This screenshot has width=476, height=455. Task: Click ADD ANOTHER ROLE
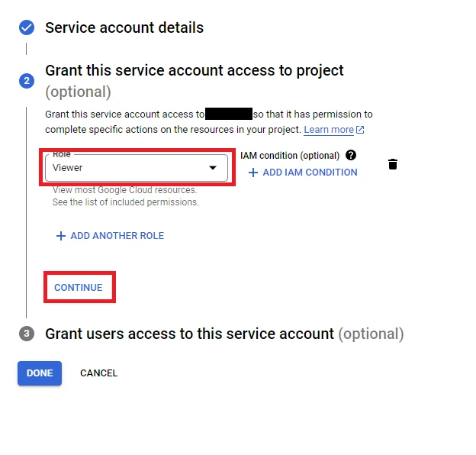(x=117, y=236)
